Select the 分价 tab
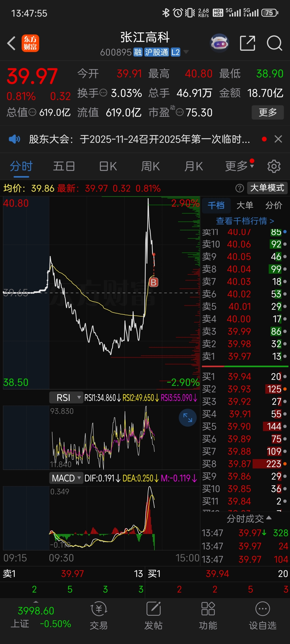 tap(274, 205)
